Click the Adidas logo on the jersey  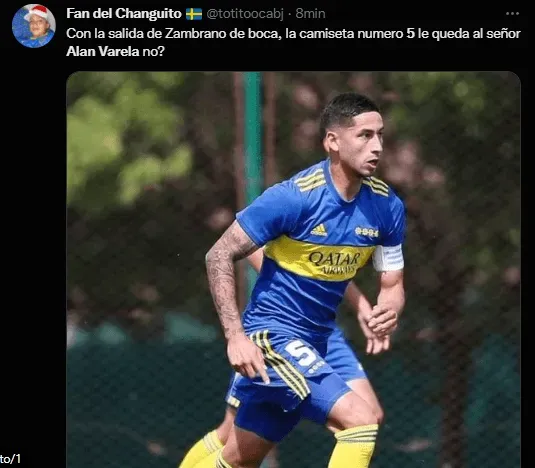tap(319, 230)
